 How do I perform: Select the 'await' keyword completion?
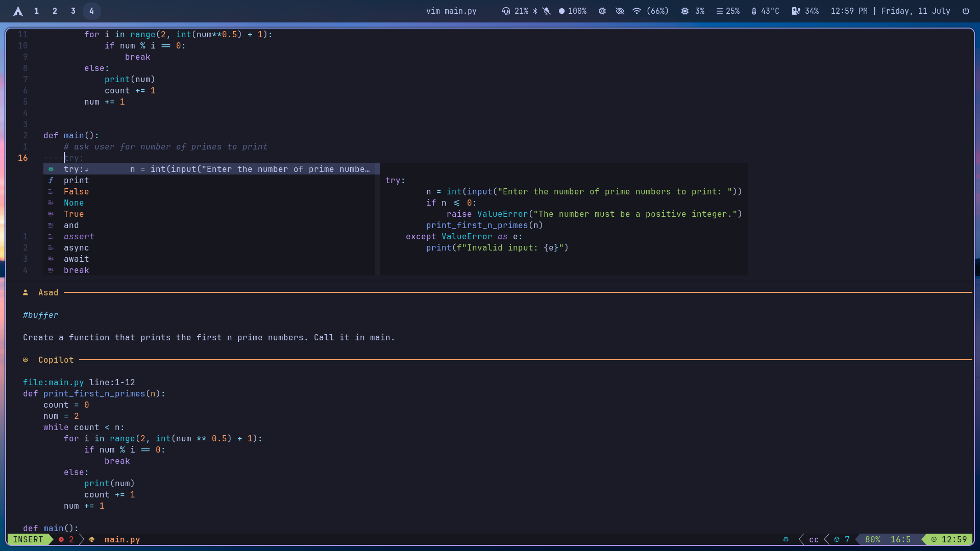point(209,259)
